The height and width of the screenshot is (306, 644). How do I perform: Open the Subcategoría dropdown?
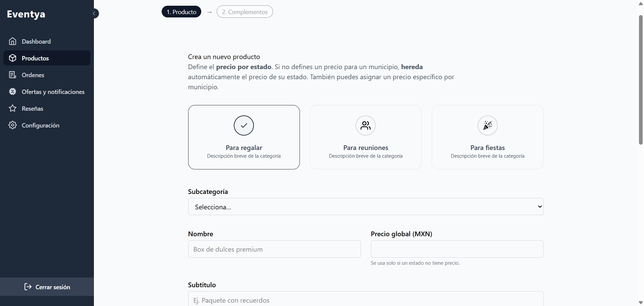click(365, 207)
